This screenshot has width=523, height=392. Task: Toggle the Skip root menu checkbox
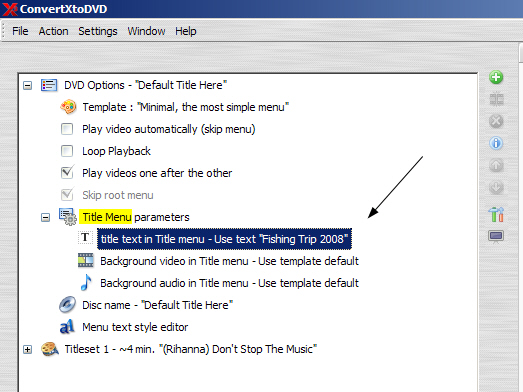(67, 195)
